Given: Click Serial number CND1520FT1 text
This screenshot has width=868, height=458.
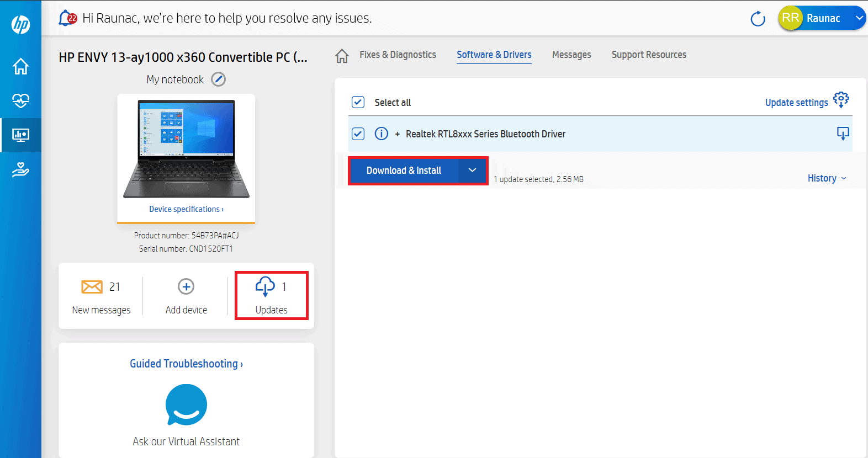Looking at the screenshot, I should (x=186, y=249).
